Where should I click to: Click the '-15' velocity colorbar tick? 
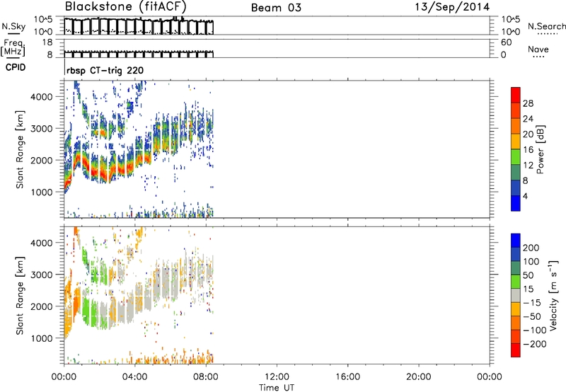pos(532,302)
